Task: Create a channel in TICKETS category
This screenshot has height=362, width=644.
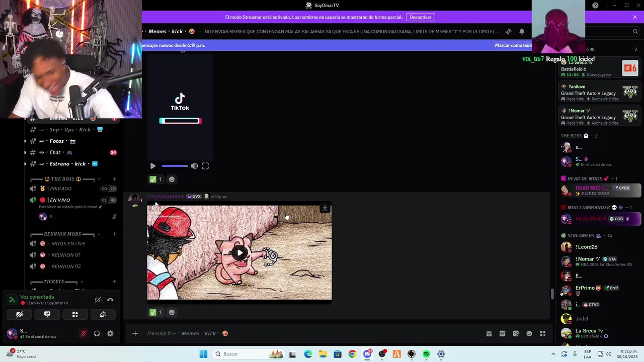Action: pyautogui.click(x=114, y=282)
